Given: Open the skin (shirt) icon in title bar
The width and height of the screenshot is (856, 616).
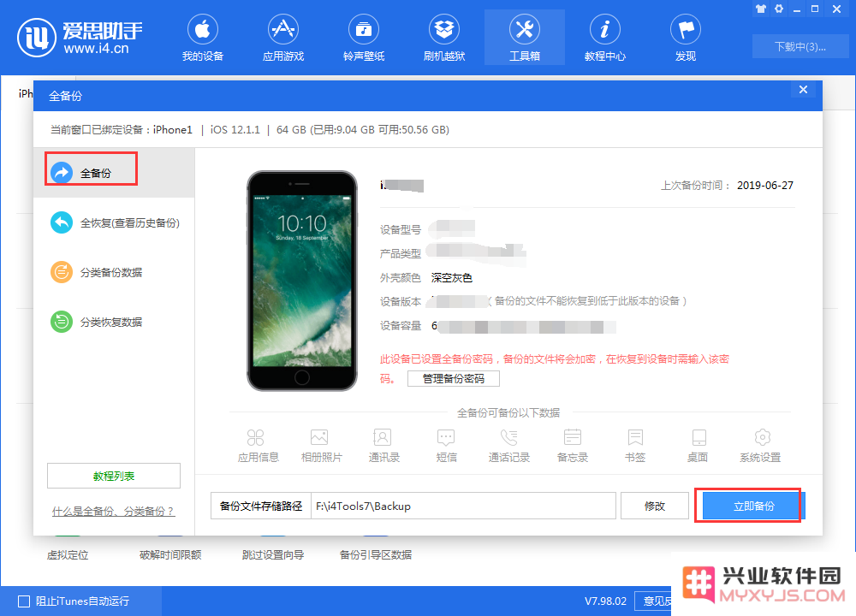Looking at the screenshot, I should [761, 9].
